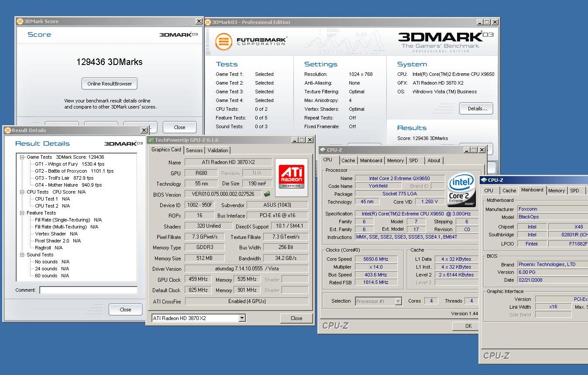Select Fill Rate (Single-Texturing) row

69,220
